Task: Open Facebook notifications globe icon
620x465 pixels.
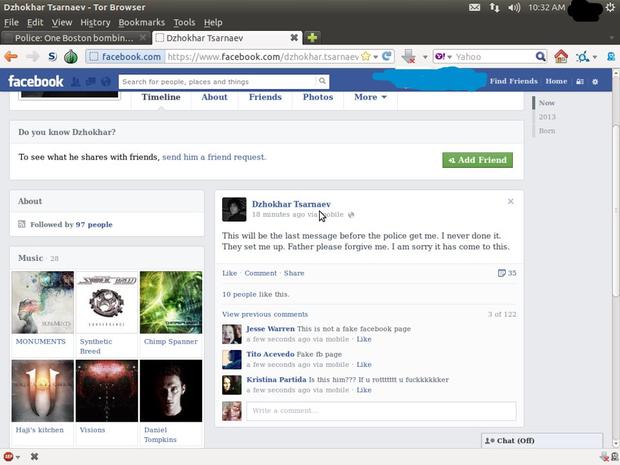Action: coord(106,82)
